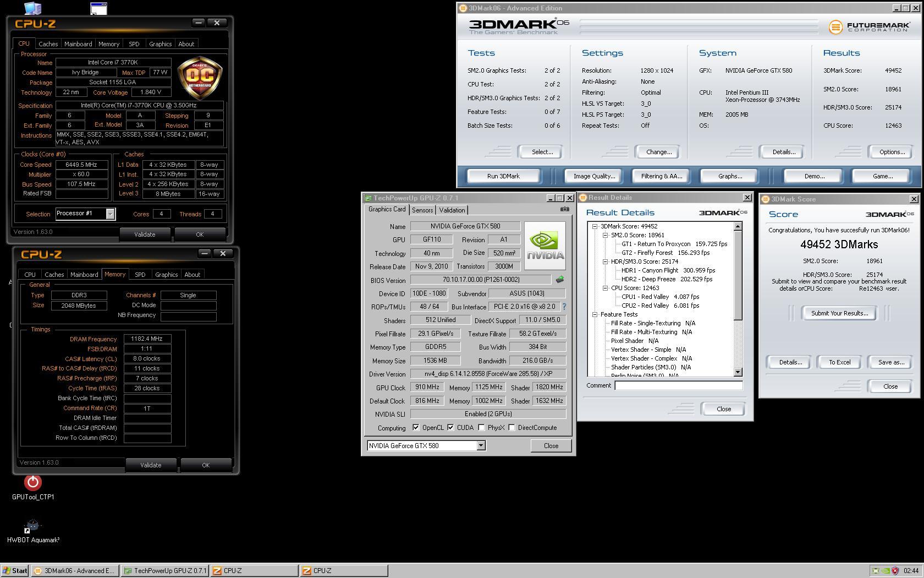Click Close button in GPU-Z window

click(551, 446)
